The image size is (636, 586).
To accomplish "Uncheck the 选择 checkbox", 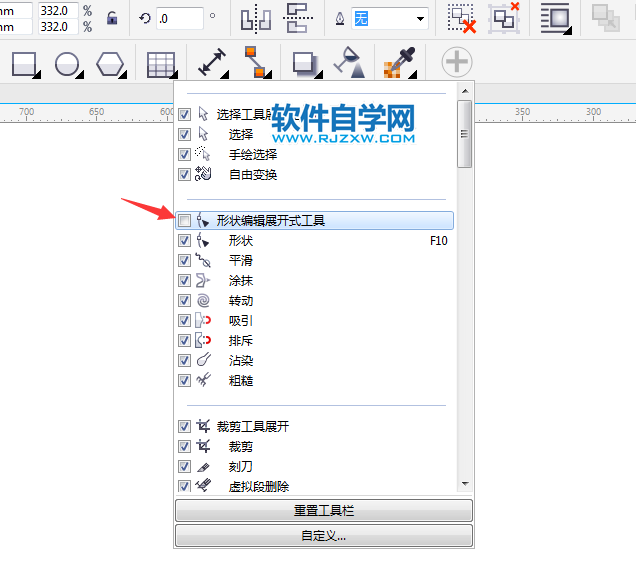I will (184, 134).
